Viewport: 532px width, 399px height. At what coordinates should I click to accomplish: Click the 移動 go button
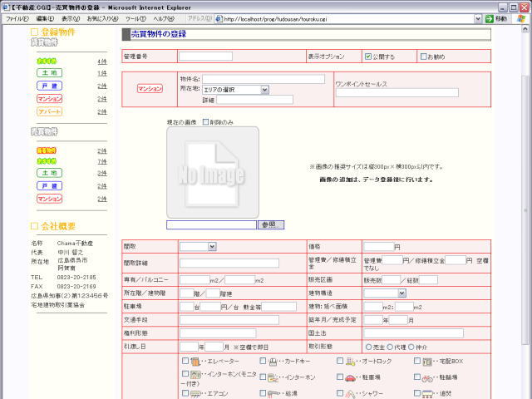click(496, 18)
